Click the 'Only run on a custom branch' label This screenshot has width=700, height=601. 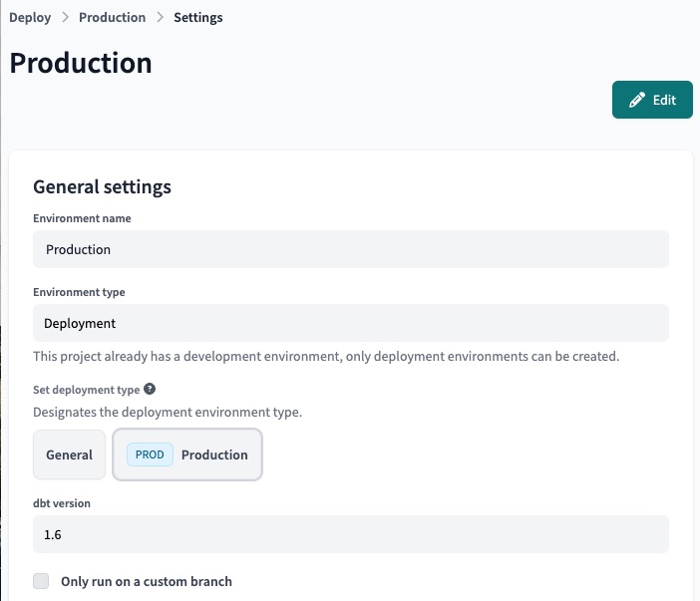tap(146, 581)
